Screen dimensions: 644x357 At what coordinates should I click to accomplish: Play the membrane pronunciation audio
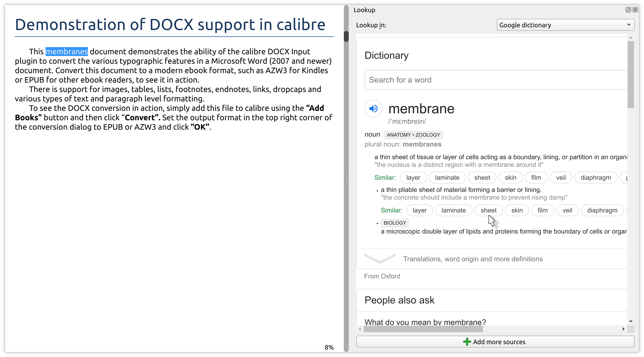point(373,109)
